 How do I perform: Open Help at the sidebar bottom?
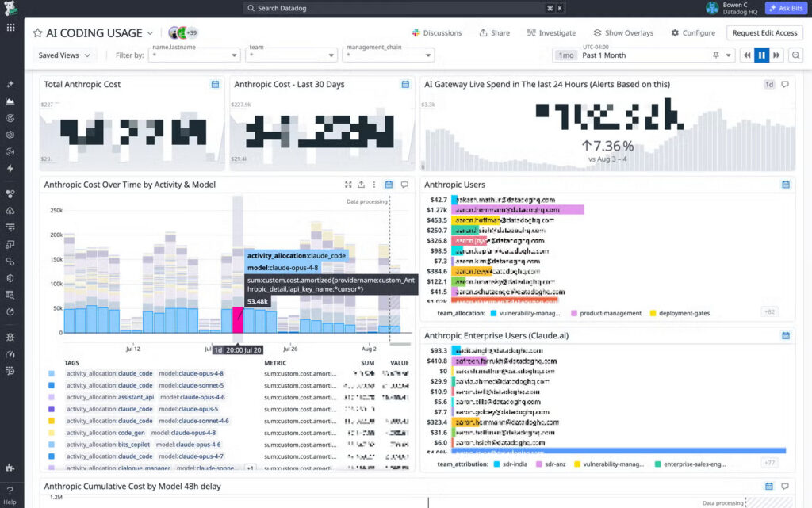(x=10, y=495)
